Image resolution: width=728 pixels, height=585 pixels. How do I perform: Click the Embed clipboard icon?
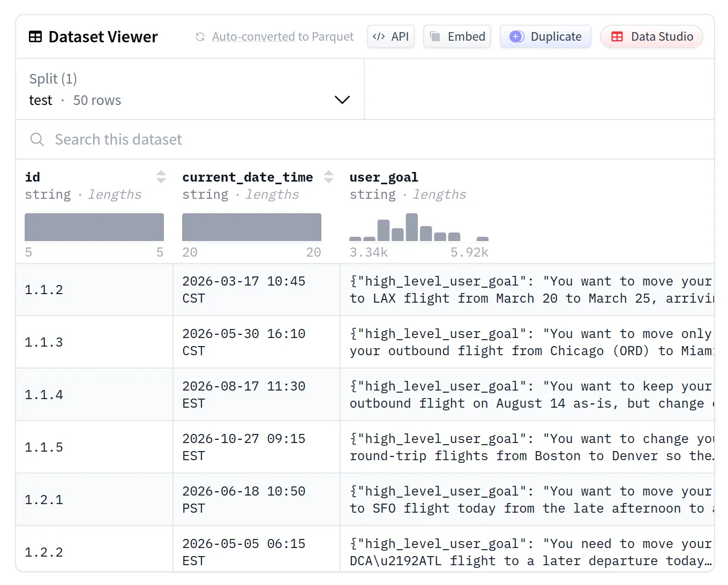point(434,36)
